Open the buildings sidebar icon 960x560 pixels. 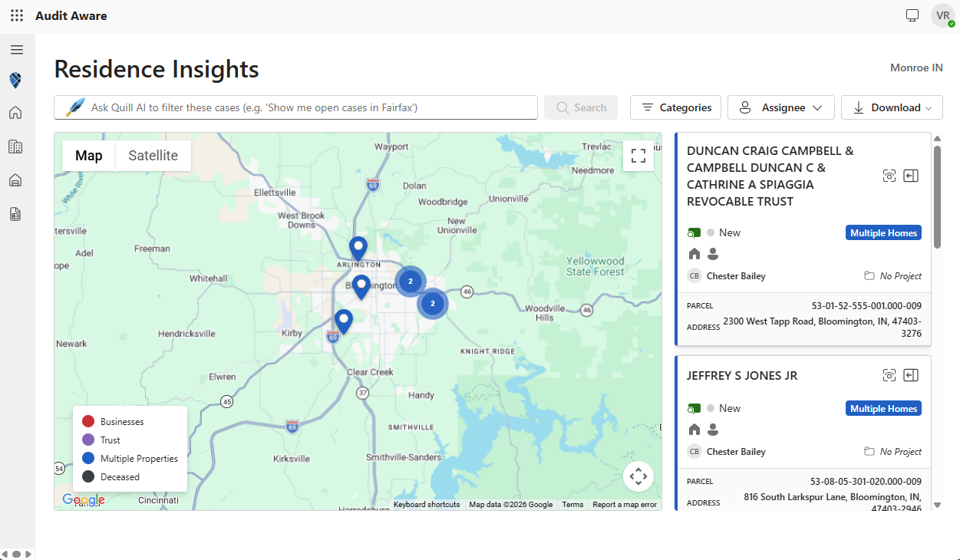(15, 147)
